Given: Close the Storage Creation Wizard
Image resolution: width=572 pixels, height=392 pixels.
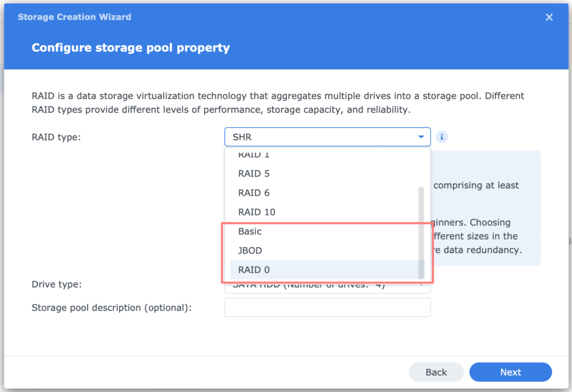Looking at the screenshot, I should point(549,17).
